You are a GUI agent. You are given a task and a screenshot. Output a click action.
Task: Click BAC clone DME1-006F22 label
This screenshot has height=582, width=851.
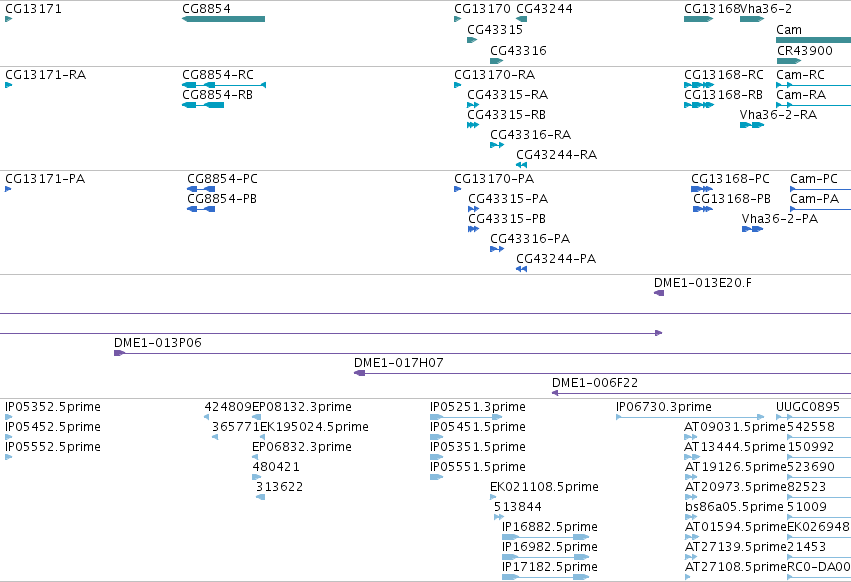tap(595, 382)
